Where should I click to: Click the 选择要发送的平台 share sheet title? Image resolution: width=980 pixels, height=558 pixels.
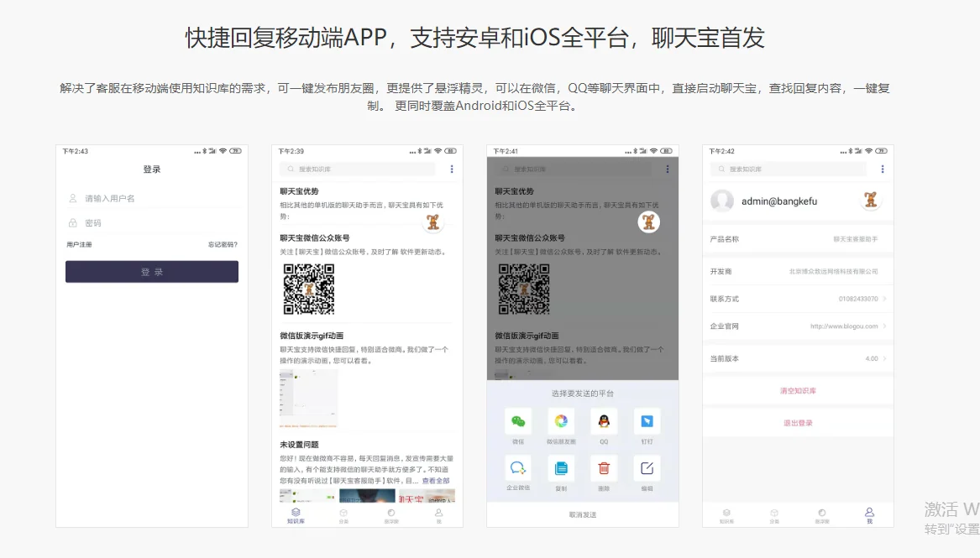point(583,394)
